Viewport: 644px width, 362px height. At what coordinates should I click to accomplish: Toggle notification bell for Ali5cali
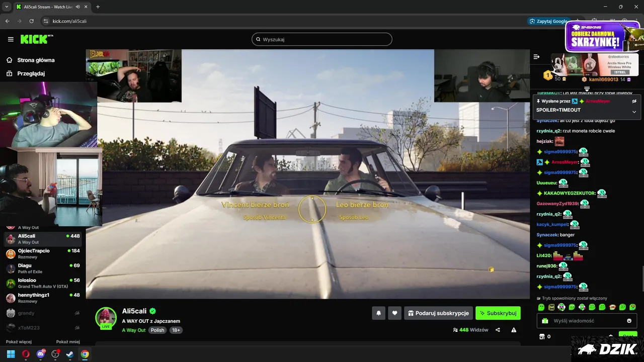[378, 313]
